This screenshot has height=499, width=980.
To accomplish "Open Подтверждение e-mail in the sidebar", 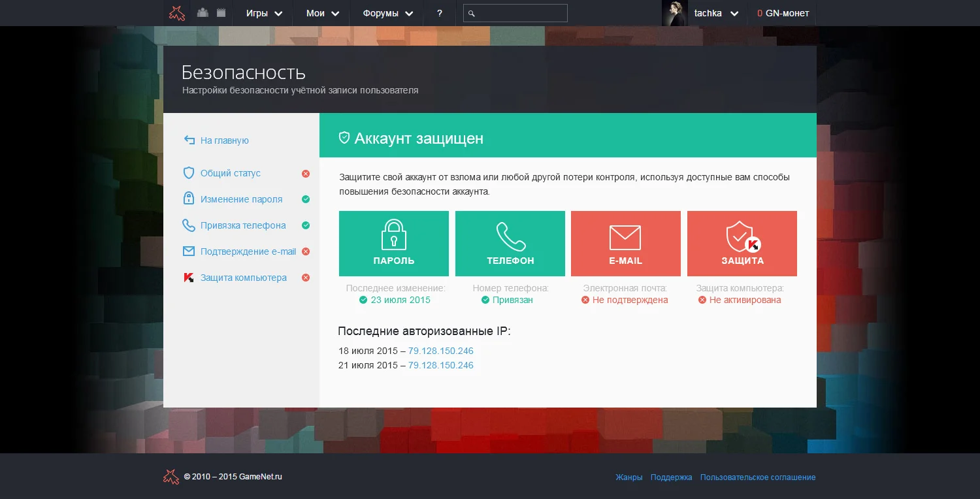I will click(x=248, y=251).
